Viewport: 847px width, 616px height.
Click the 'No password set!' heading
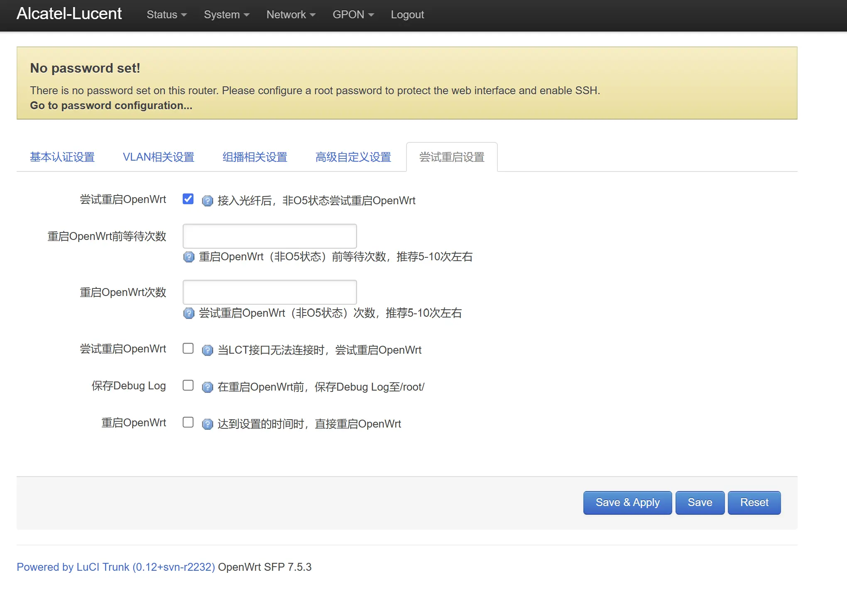tap(85, 68)
